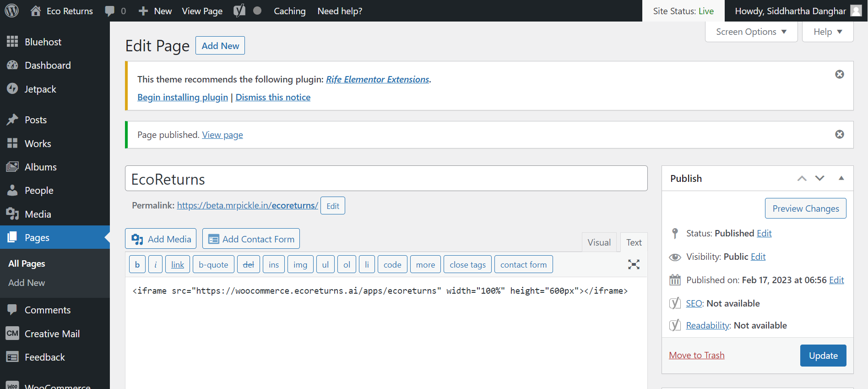Screen dimensions: 868x389
Task: Click the Yoast SEO icon in admin bar
Action: tap(239, 11)
